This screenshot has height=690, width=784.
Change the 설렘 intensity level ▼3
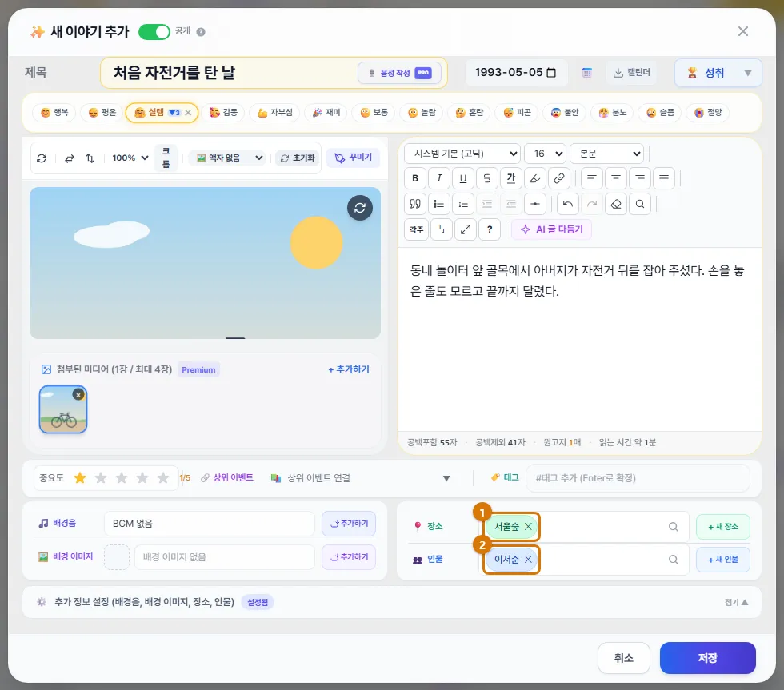tap(174, 113)
